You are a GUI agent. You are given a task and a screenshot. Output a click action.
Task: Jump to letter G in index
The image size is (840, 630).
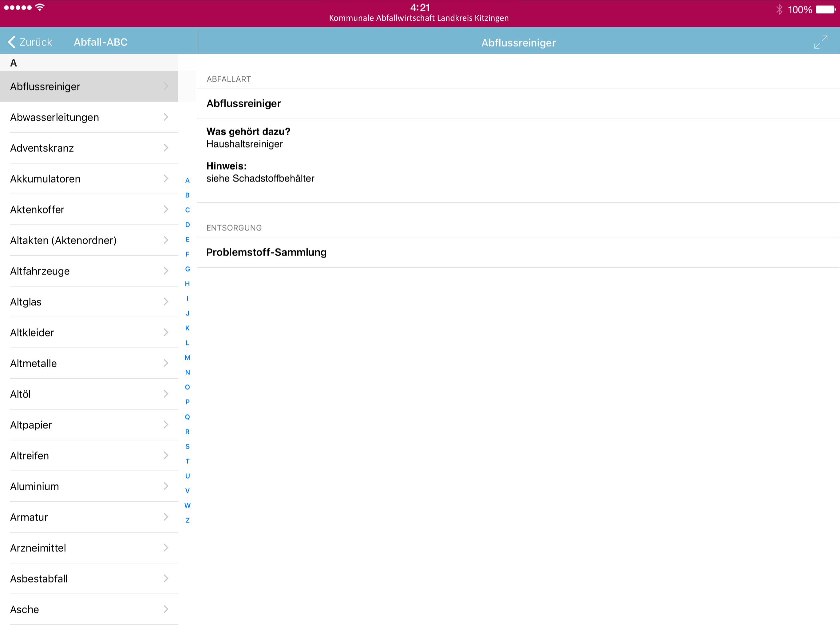(x=187, y=269)
